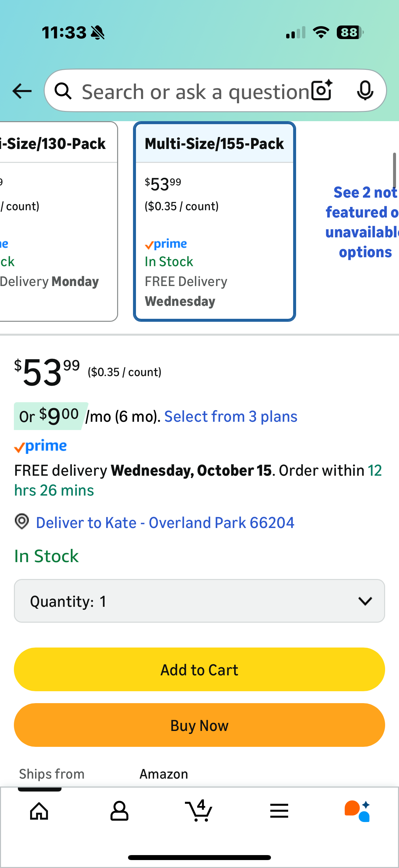Select the 130-Pack size option
Screen dimensions: 399x868
[57, 221]
